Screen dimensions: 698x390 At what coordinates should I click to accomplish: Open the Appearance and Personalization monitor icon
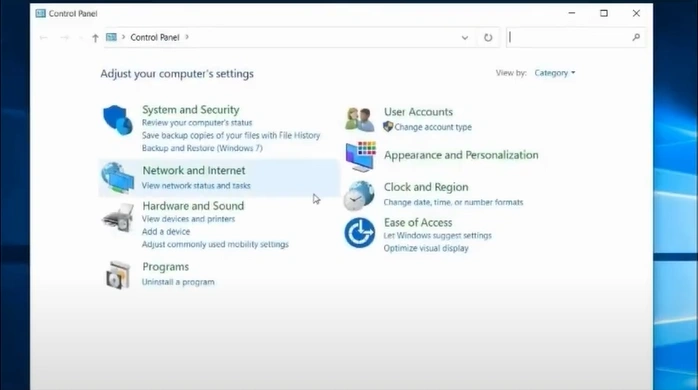tap(361, 157)
